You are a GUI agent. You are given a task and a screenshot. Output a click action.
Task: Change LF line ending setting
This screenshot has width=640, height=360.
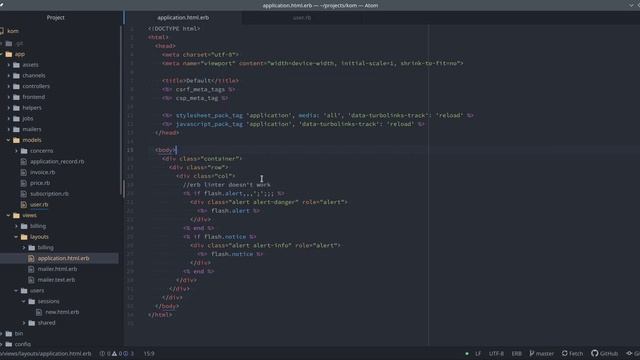click(478, 354)
